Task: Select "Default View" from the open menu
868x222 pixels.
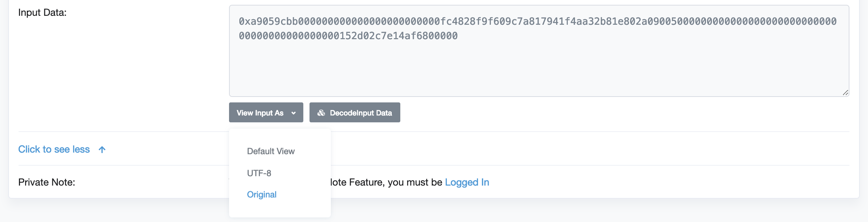Action: point(271,151)
